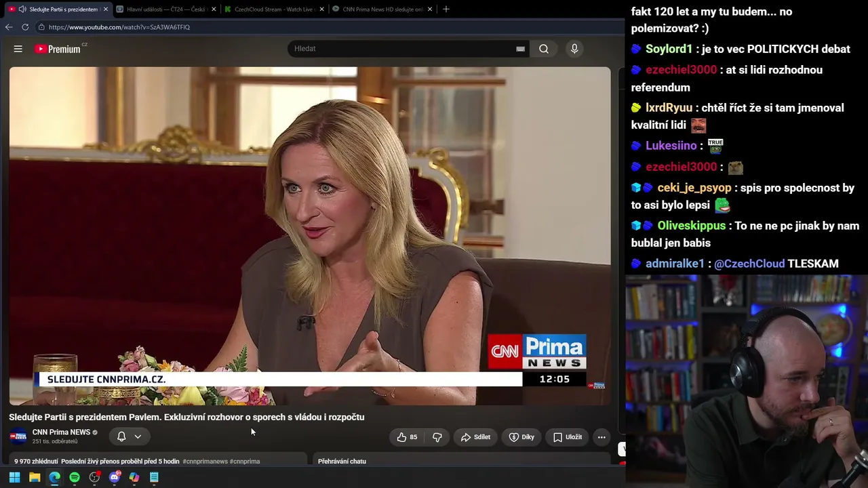Close the Sledujte Partii s prezidentem tab
The width and height of the screenshot is (868, 488).
pyautogui.click(x=106, y=9)
